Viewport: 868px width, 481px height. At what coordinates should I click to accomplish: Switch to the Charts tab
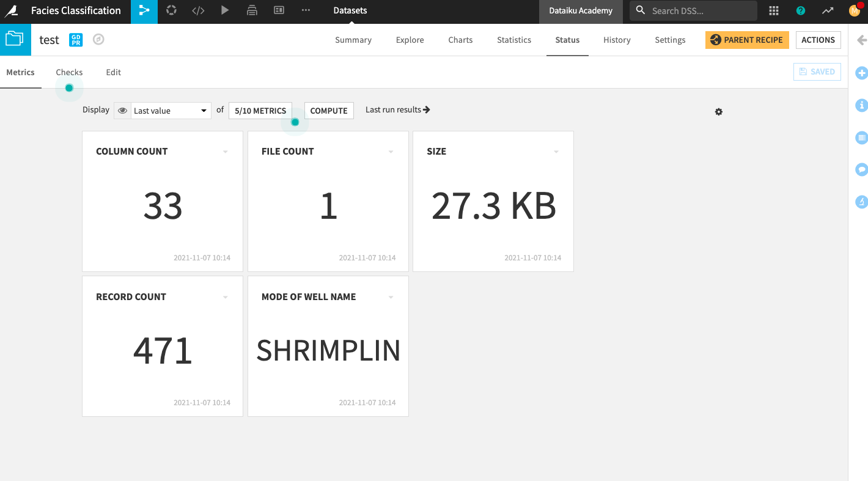[460, 40]
